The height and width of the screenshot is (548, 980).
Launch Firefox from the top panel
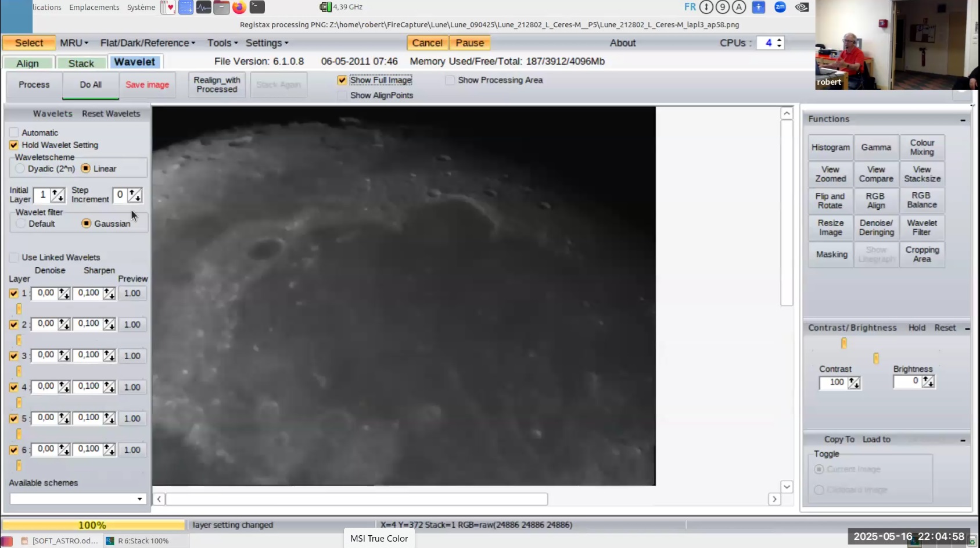(x=239, y=8)
